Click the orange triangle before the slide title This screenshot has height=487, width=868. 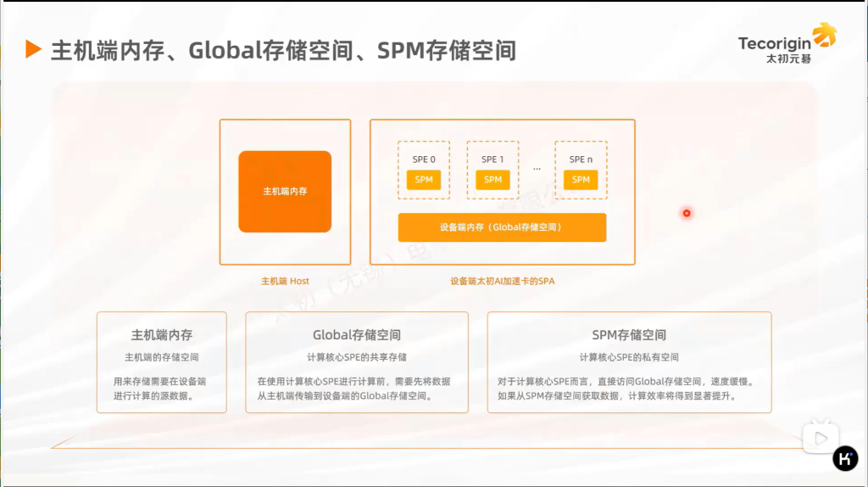34,49
